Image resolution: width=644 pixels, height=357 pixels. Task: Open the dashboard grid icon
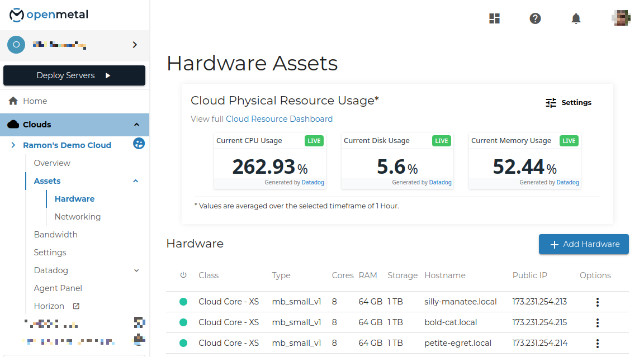pos(494,18)
